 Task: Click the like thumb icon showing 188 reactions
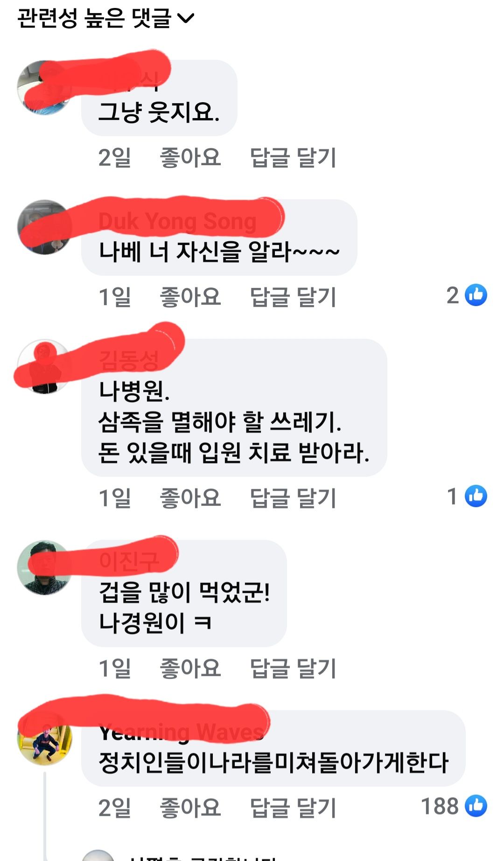[476, 806]
